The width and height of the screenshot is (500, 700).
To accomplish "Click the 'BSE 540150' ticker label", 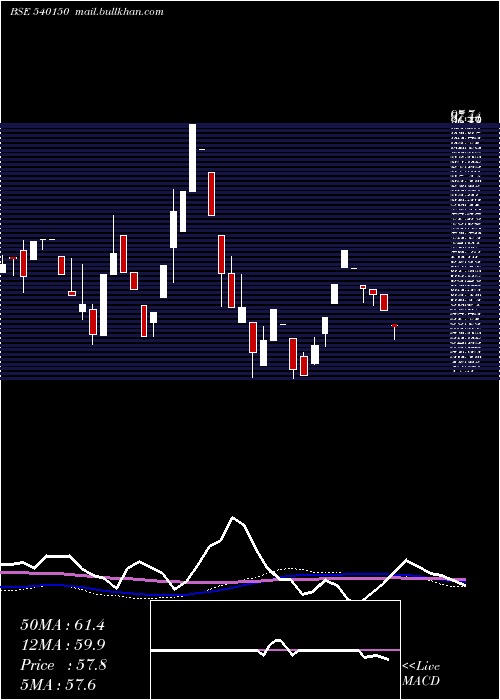I will pyautogui.click(x=39, y=12).
